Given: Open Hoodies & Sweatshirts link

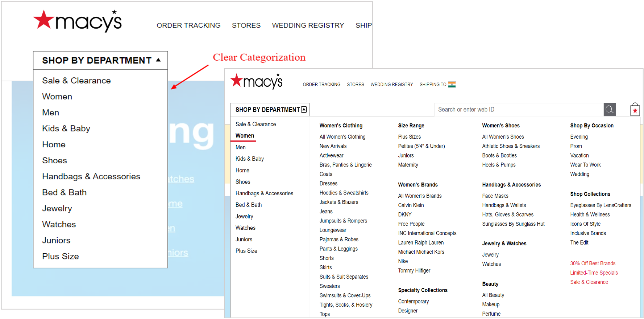Looking at the screenshot, I should point(344,193).
